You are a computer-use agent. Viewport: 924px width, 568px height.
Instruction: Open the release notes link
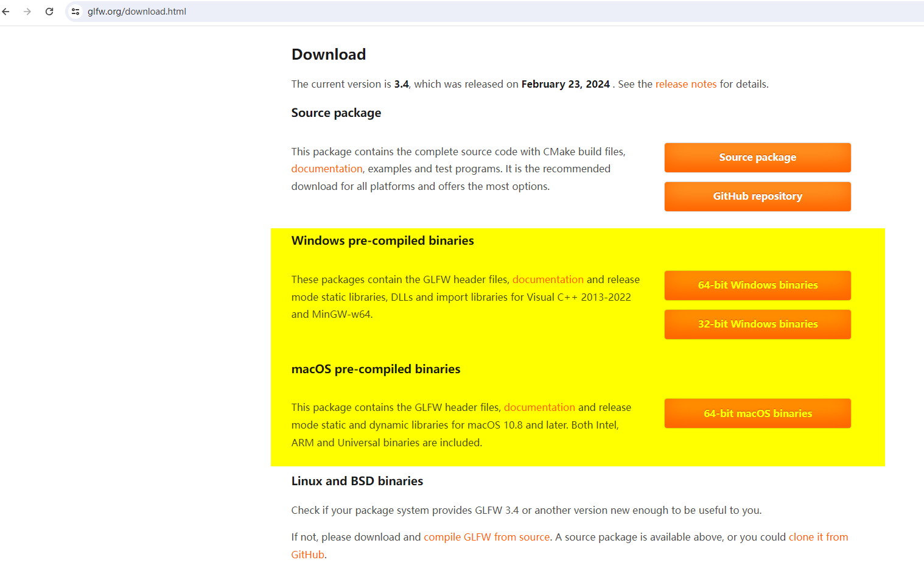(686, 84)
